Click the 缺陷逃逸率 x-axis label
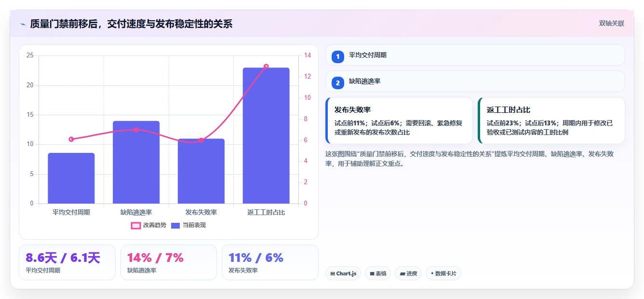644x299 pixels. [136, 212]
